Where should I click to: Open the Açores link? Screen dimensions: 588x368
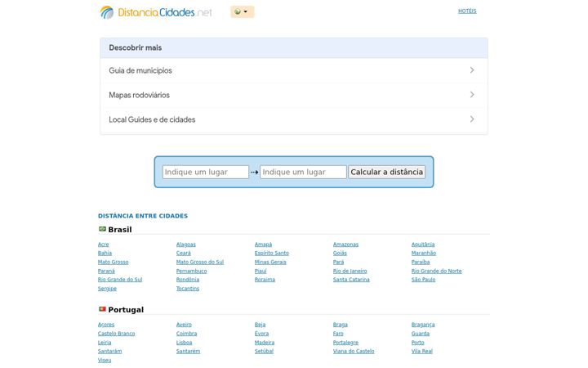coord(106,325)
